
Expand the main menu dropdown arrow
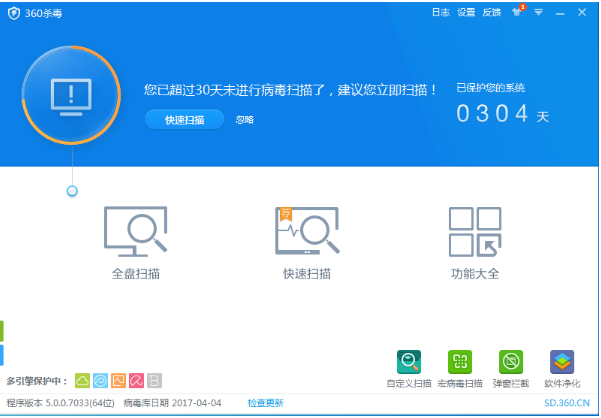[539, 13]
